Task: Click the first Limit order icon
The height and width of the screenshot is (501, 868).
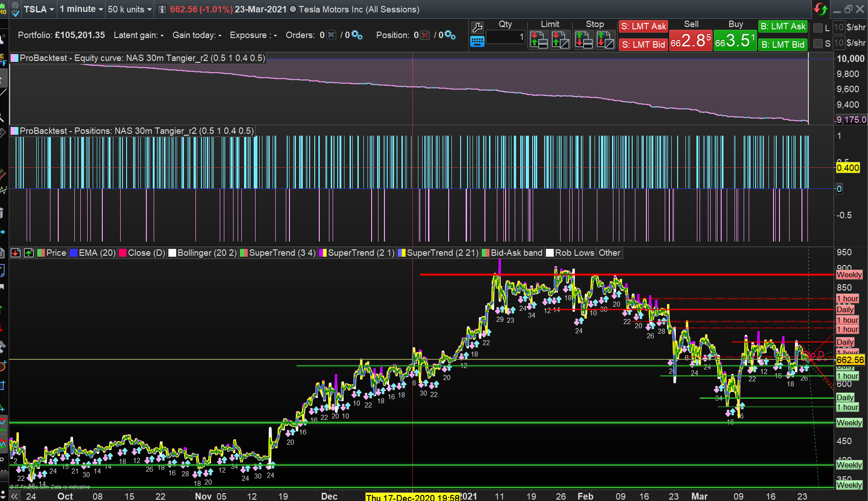Action: coord(539,40)
